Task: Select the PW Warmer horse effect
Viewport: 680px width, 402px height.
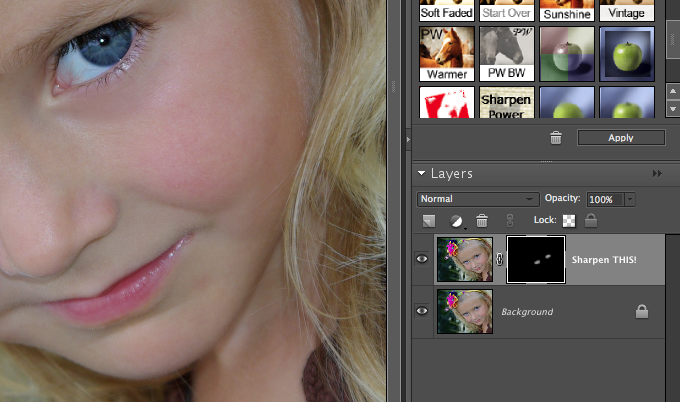Action: tap(447, 54)
